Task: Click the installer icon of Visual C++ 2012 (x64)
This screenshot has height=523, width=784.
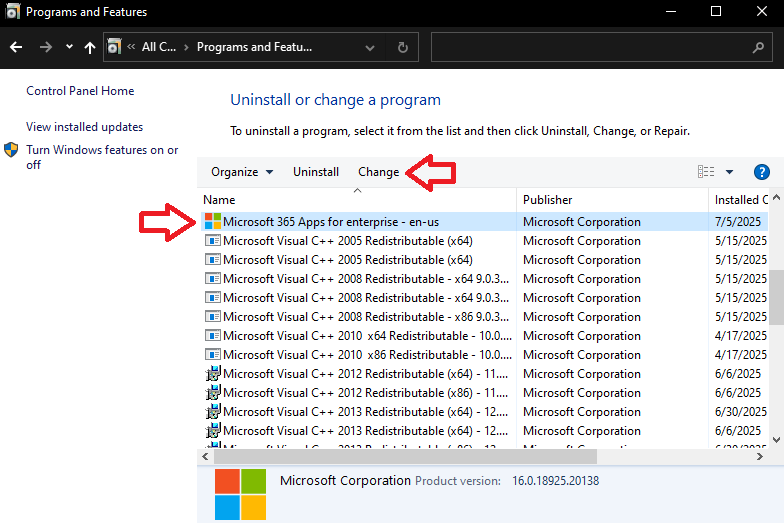Action: 213,374
